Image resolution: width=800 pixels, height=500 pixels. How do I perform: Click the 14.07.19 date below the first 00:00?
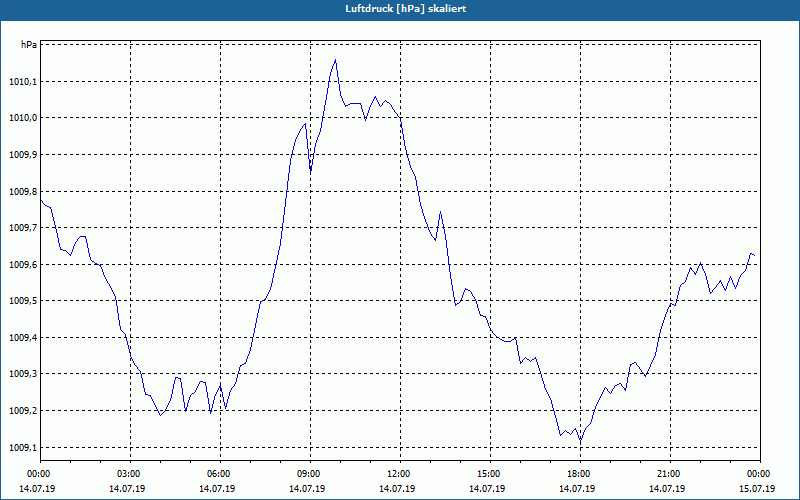[37, 488]
